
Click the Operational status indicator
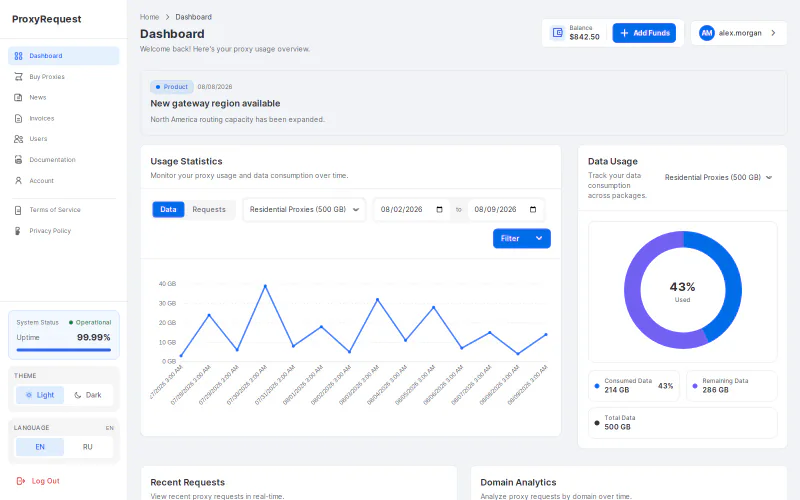90,322
